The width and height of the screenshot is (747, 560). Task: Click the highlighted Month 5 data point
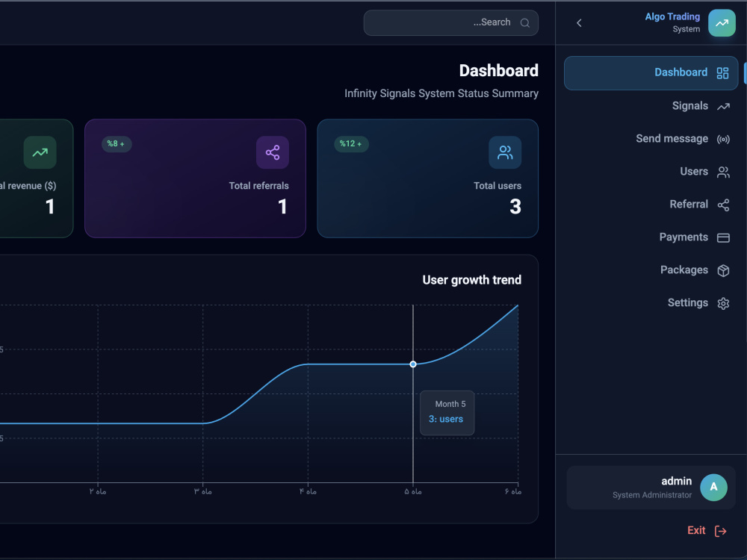click(413, 364)
